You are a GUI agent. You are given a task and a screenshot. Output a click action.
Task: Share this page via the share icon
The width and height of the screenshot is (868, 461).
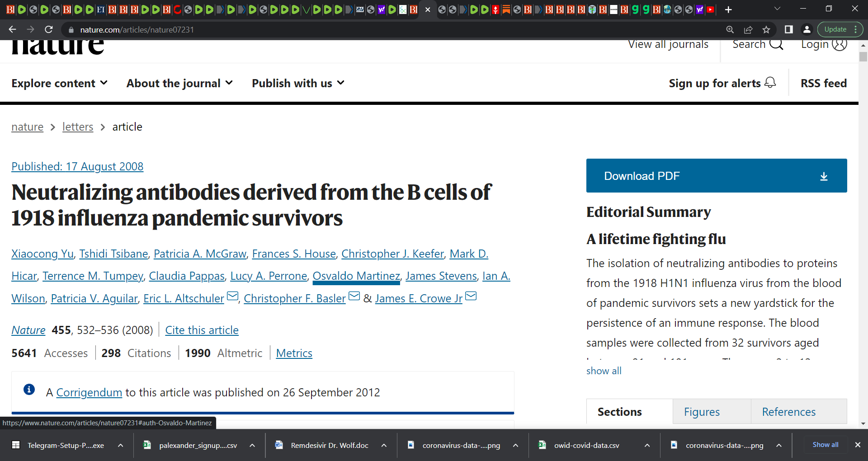tap(748, 29)
